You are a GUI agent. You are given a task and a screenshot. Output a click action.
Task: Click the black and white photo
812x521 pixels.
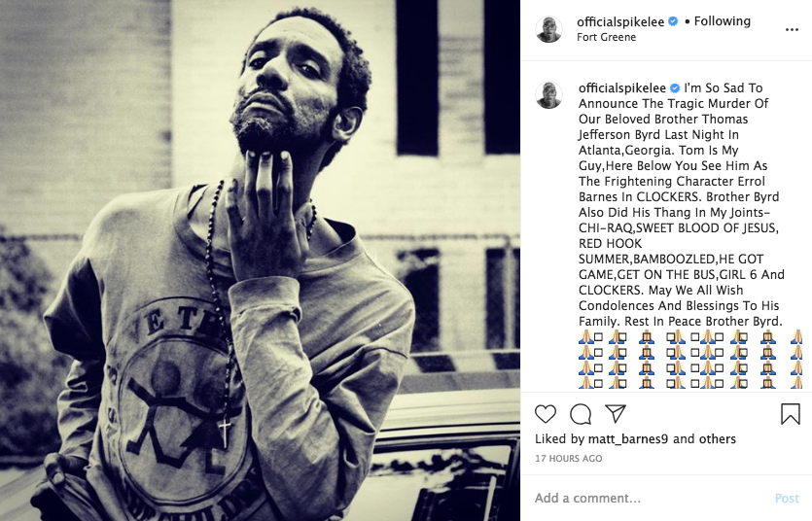click(260, 260)
